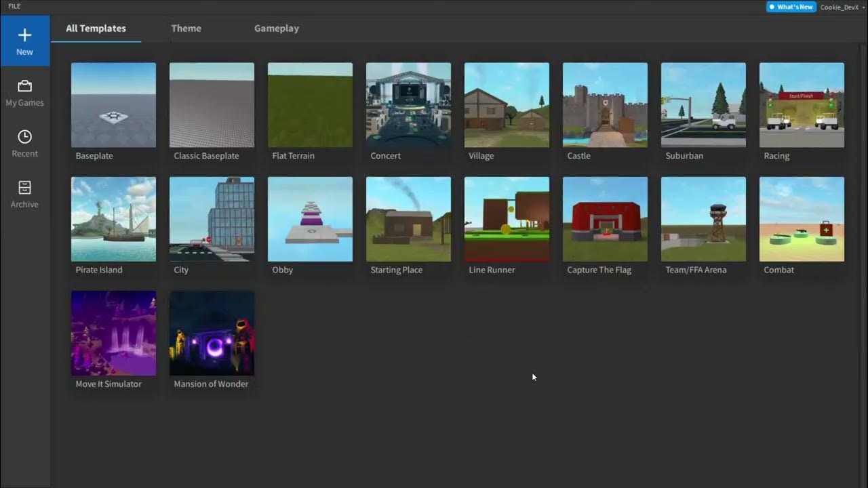This screenshot has width=868, height=488.
Task: Click the "Castle" label text
Action: point(578,156)
